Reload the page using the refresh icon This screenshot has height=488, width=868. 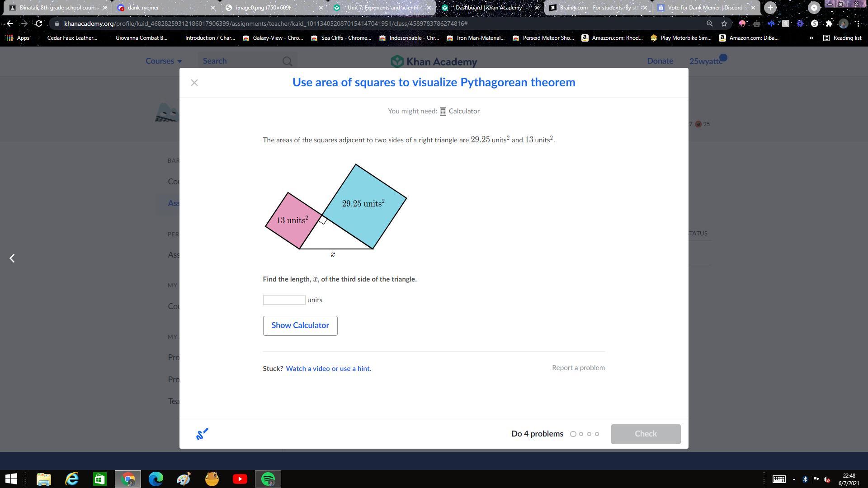pyautogui.click(x=39, y=23)
